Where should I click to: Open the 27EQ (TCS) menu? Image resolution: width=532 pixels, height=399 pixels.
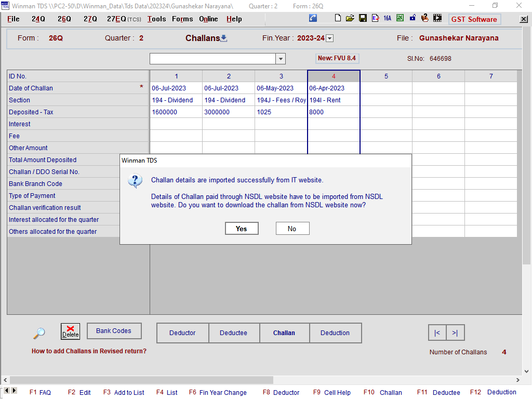click(124, 19)
